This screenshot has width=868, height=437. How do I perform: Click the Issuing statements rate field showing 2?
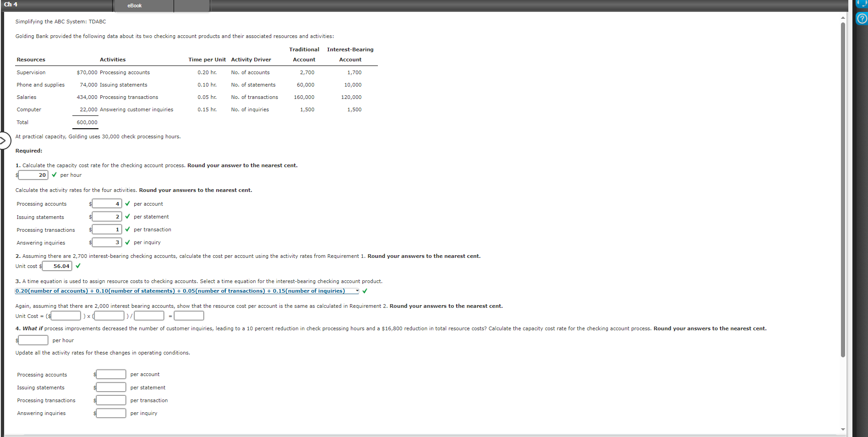107,216
